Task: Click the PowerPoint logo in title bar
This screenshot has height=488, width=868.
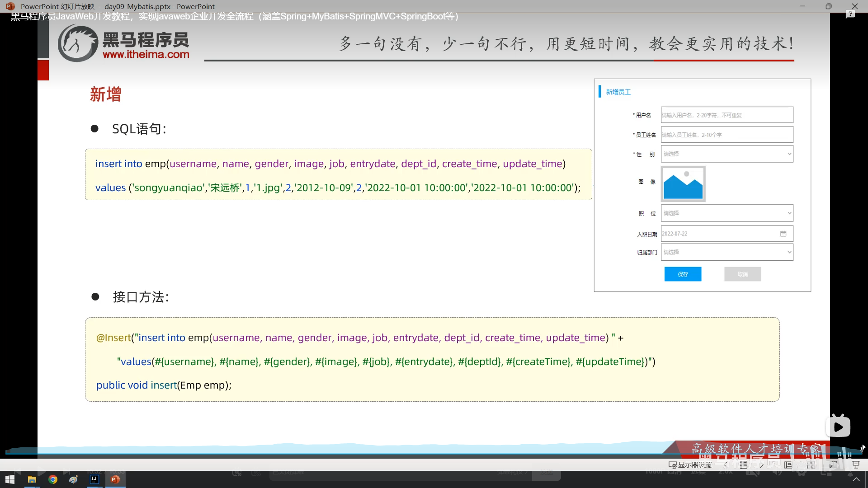Action: click(10, 6)
